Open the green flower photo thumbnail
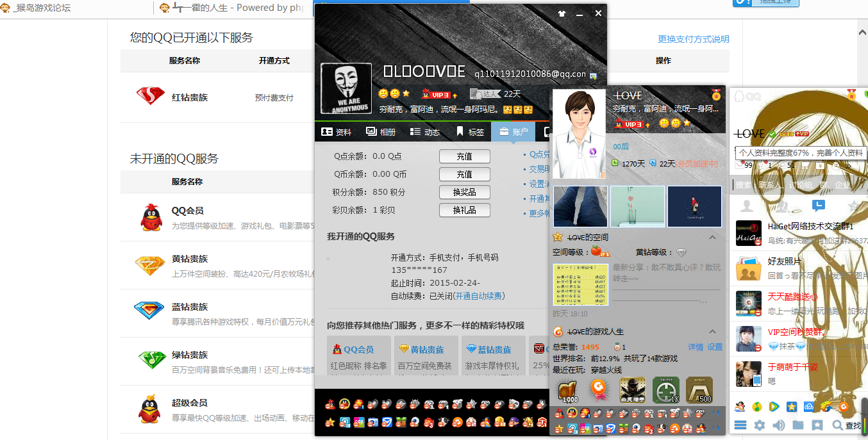Screen dimensions: 868x440 637,206
